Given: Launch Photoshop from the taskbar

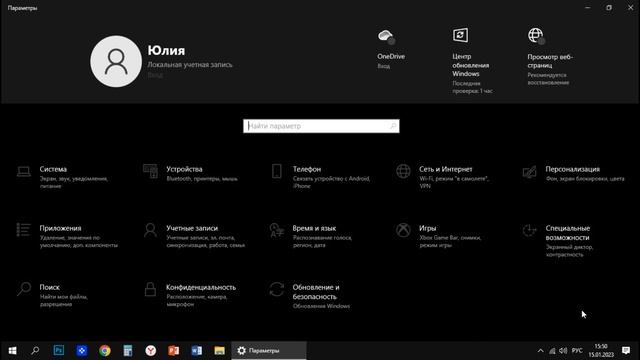Looking at the screenshot, I should click(x=58, y=351).
